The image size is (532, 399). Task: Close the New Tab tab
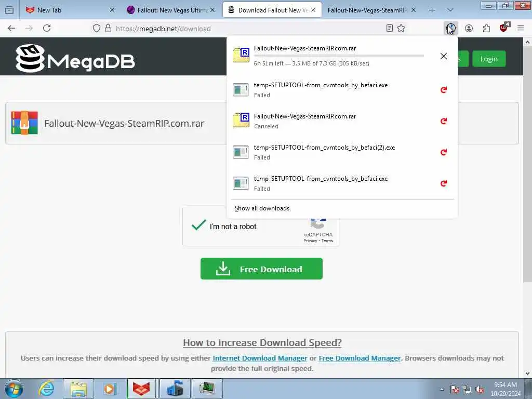112,10
